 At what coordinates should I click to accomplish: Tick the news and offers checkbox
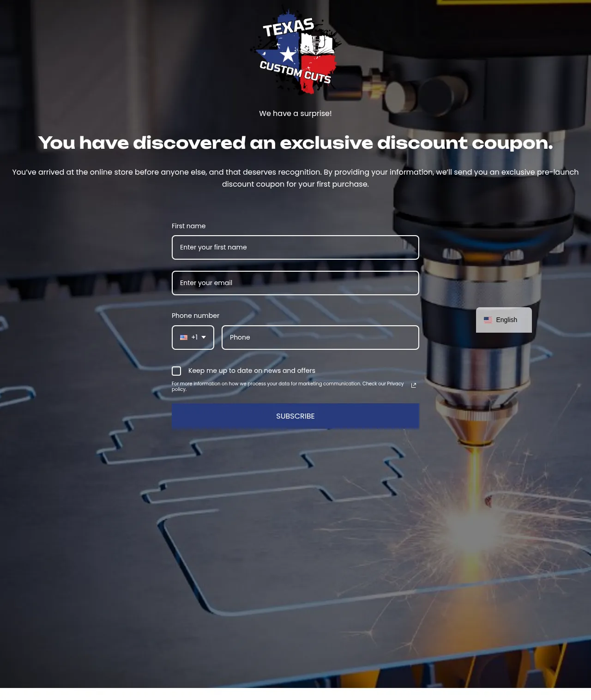click(176, 371)
